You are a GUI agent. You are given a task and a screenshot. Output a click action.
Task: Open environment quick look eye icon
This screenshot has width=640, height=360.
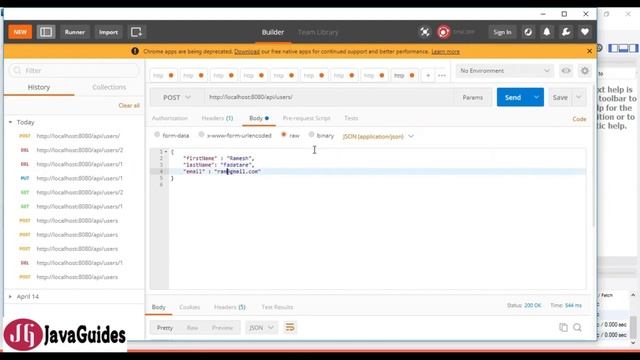[566, 71]
